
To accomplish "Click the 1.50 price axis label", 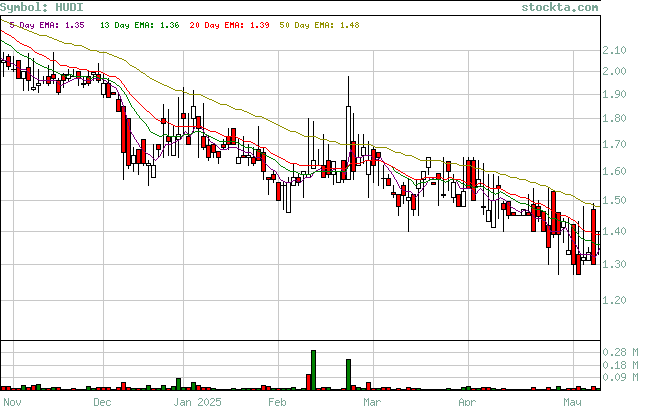I will [x=614, y=200].
